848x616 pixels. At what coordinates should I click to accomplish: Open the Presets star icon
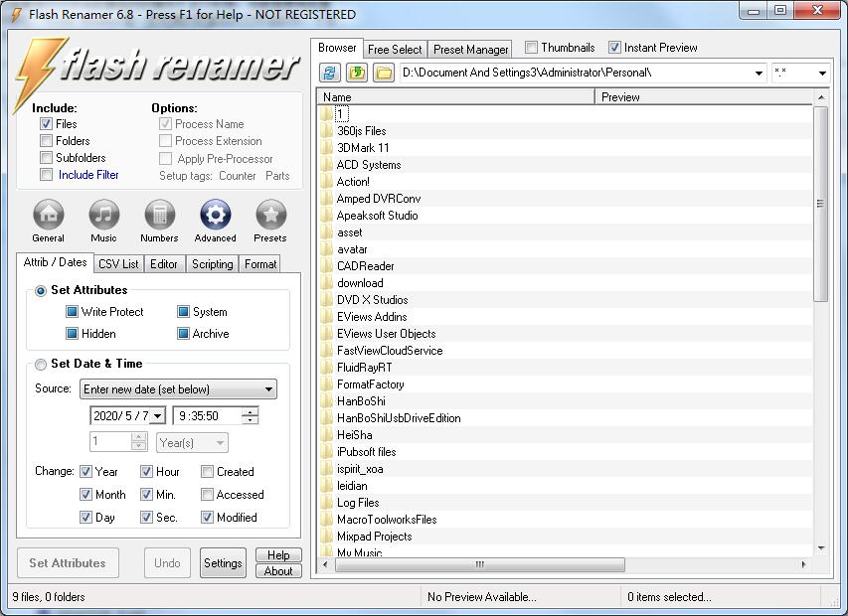tap(270, 216)
